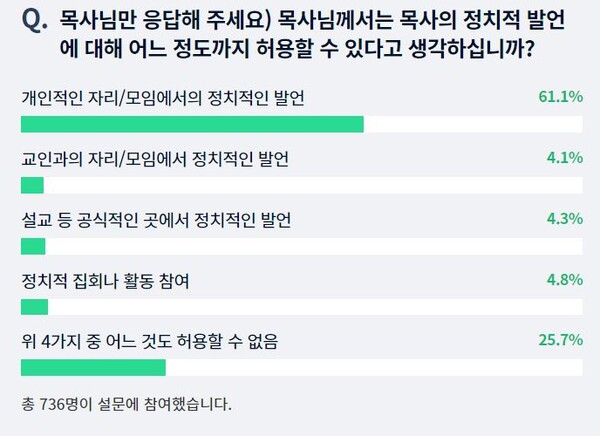The image size is (600, 436).
Task: Click the 25.7% percentage label
Action: tap(561, 340)
